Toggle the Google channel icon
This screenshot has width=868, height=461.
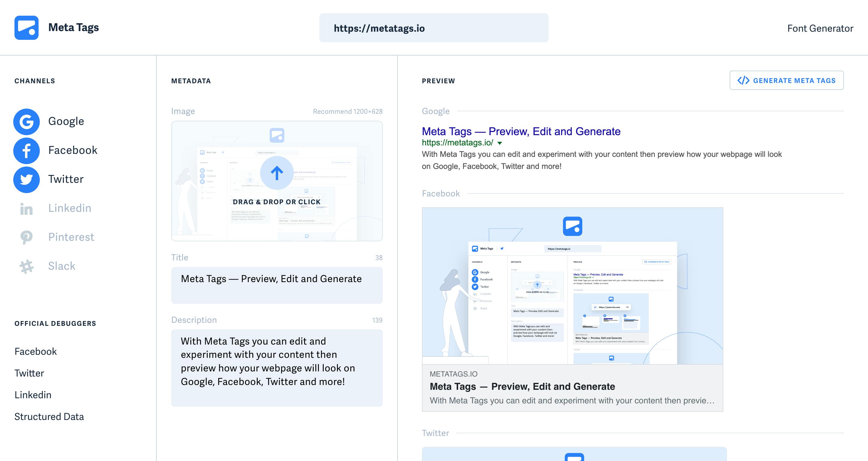click(x=26, y=121)
